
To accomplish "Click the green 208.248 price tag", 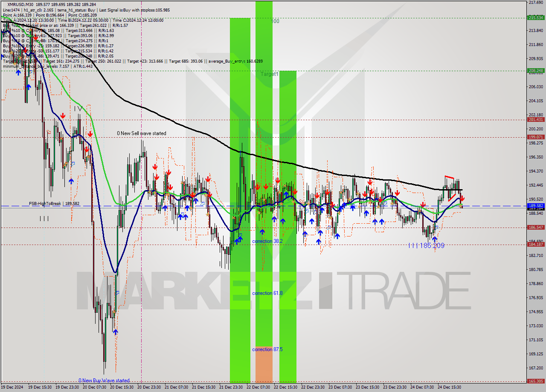I will pos(536,71).
